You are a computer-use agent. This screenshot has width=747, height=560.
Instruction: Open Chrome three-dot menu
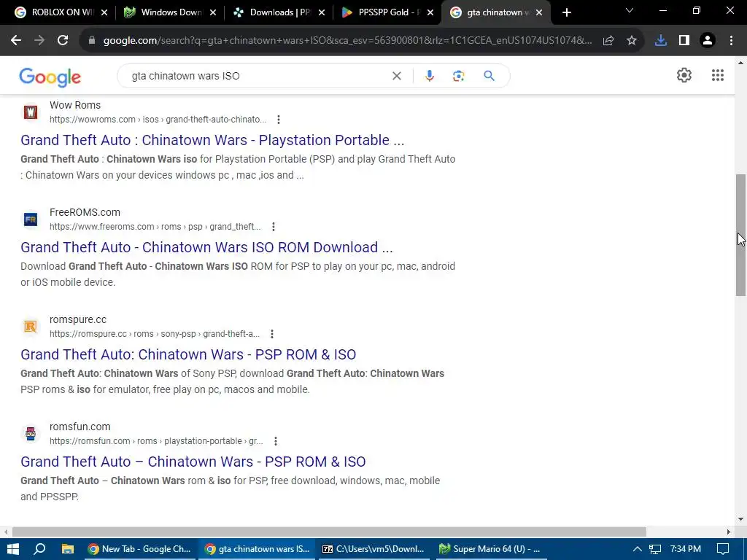click(x=731, y=41)
